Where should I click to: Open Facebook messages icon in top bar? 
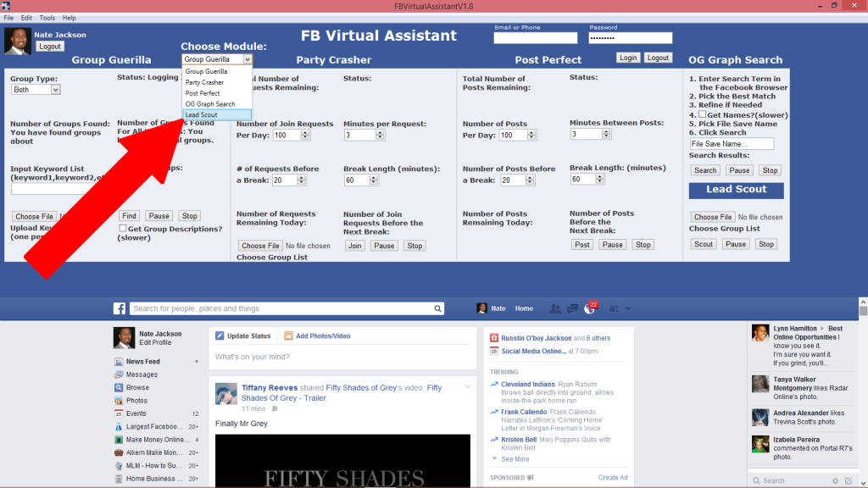[x=572, y=308]
